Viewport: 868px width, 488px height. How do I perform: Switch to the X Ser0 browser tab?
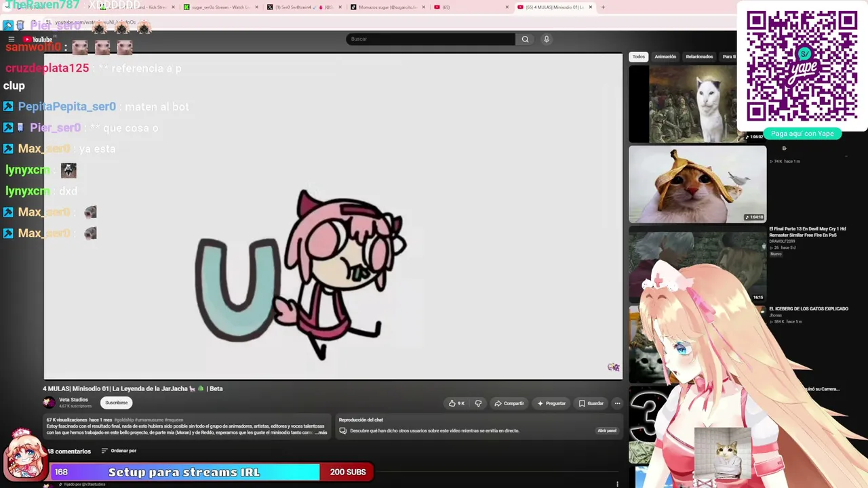pyautogui.click(x=304, y=7)
